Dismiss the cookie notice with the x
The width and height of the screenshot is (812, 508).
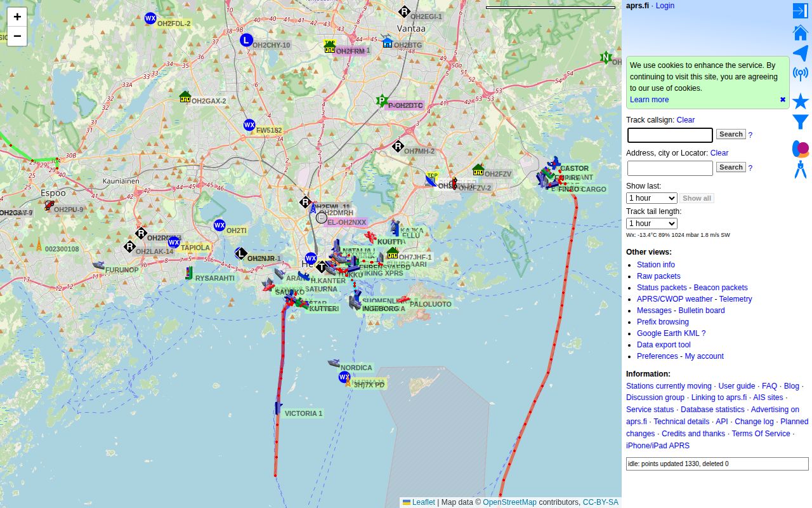point(782,99)
